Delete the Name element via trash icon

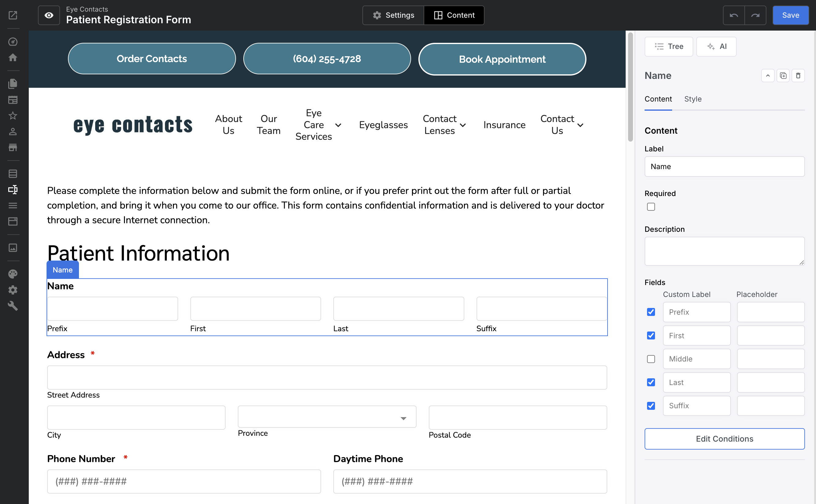(798, 76)
